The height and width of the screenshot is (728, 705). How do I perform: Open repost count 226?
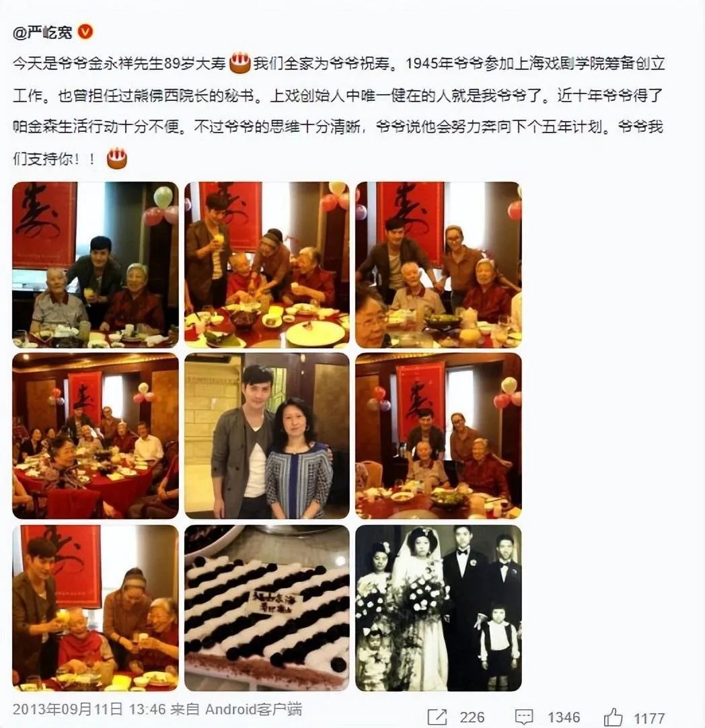point(472,718)
